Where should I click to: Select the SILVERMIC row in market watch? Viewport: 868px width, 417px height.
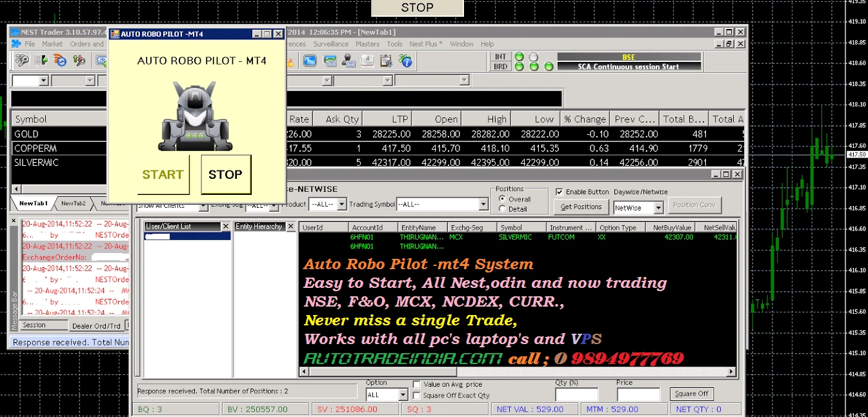point(378,163)
